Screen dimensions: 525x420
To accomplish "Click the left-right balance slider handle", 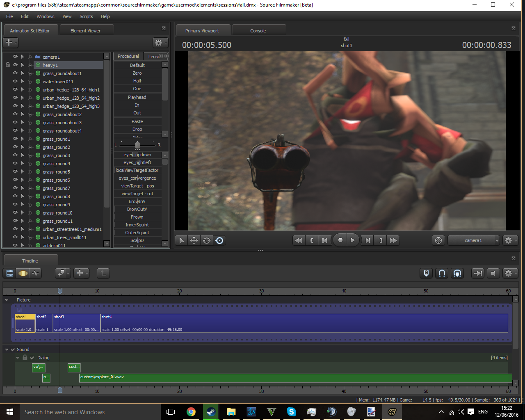I will (137, 145).
